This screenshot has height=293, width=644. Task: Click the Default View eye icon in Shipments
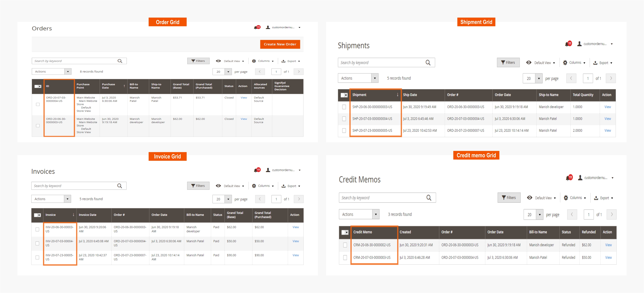529,62
